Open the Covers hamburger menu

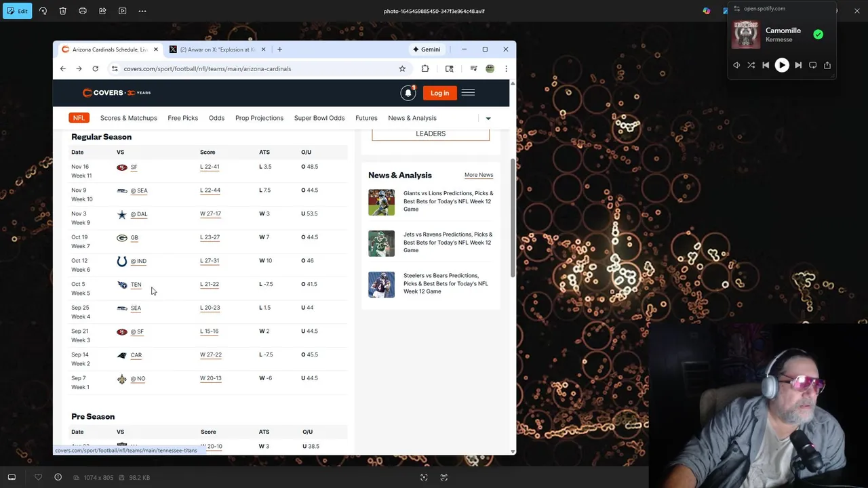click(x=468, y=93)
